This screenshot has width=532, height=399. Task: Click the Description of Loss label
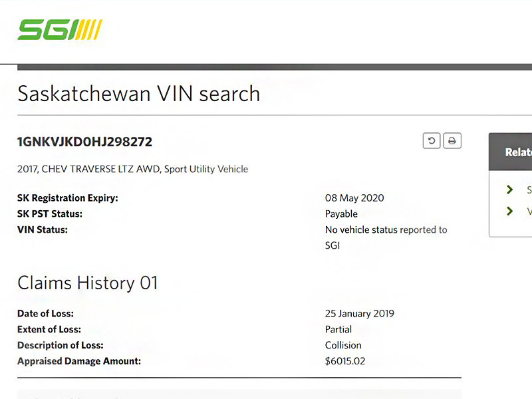[x=61, y=345]
